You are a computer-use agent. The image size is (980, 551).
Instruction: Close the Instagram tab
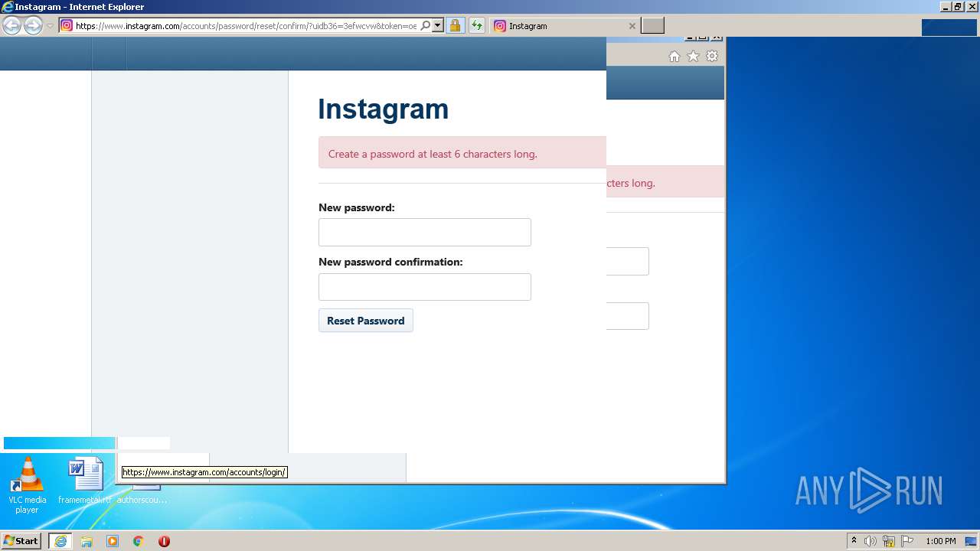pyautogui.click(x=632, y=25)
